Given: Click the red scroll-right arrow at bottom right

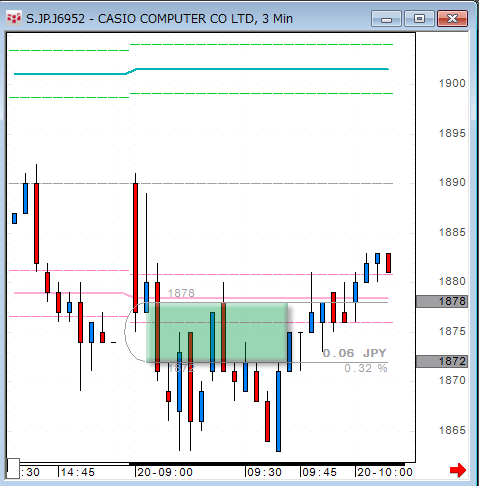Looking at the screenshot, I should point(458,470).
